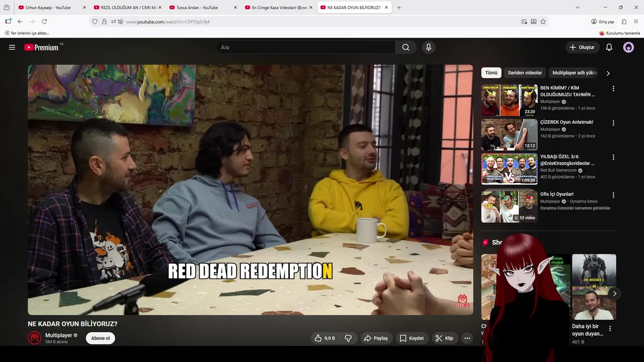Toggle picture-in-picture icon in address bar
Viewport: 644px width, 362px height.
click(x=524, y=22)
